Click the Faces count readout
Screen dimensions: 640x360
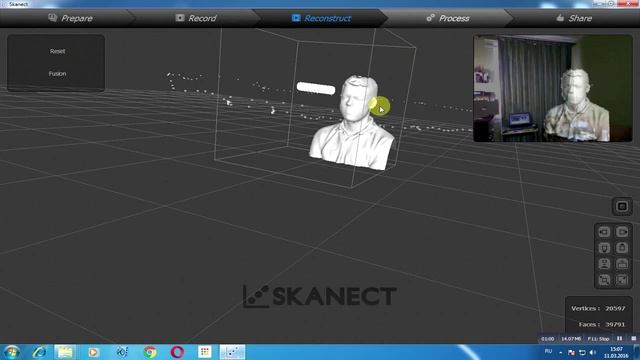602,324
